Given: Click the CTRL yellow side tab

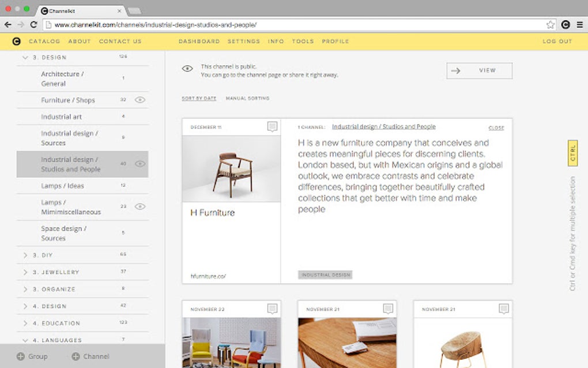Looking at the screenshot, I should pyautogui.click(x=572, y=153).
